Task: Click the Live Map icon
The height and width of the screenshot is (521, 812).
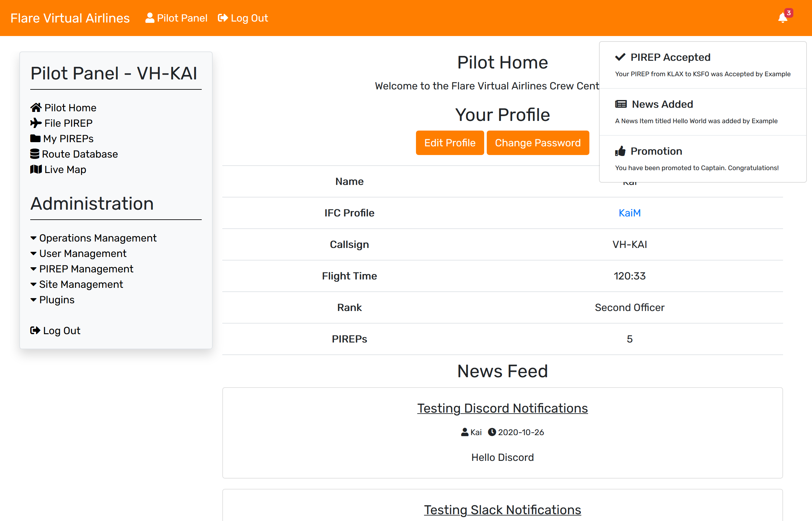Action: pyautogui.click(x=36, y=169)
